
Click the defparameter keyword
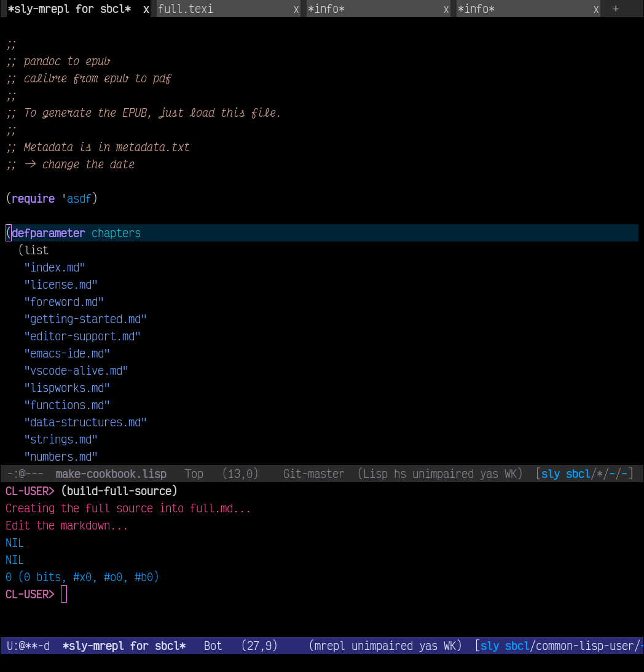tap(49, 233)
